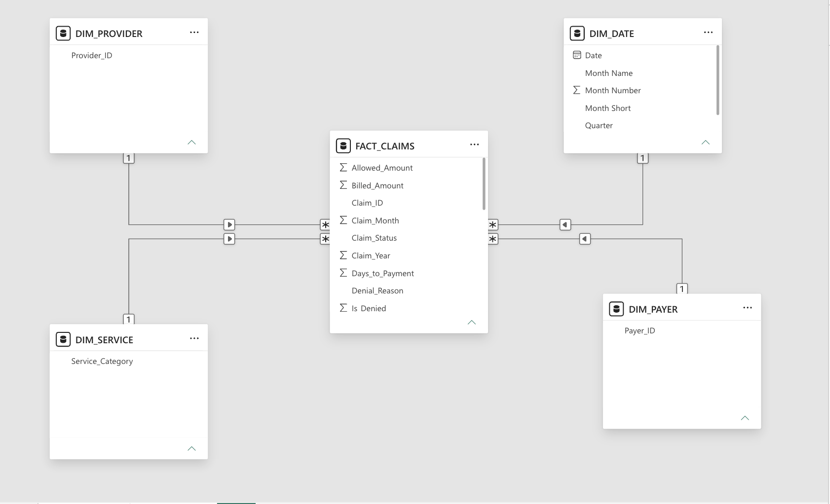This screenshot has height=504, width=830.
Task: Collapse the DIM_PROVIDER table card
Action: (x=191, y=143)
